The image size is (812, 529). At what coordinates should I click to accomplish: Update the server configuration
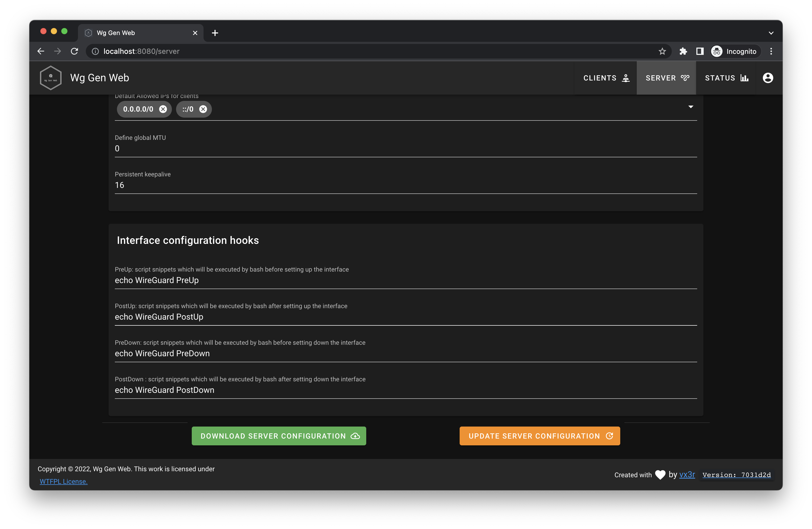click(540, 436)
